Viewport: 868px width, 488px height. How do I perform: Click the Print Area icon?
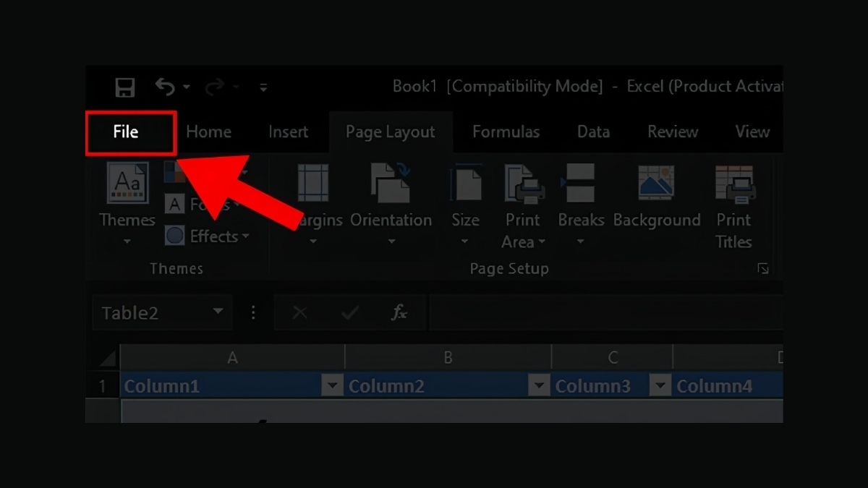click(x=523, y=183)
